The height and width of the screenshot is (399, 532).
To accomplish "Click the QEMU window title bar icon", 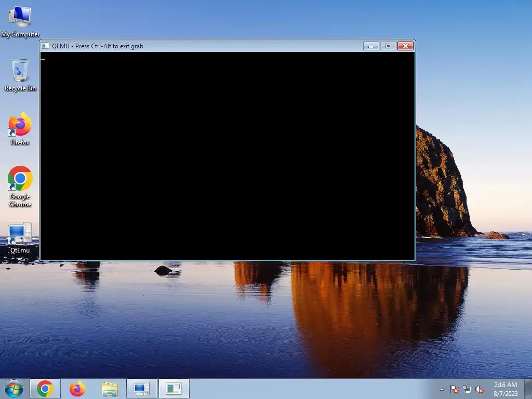I will coord(45,46).
